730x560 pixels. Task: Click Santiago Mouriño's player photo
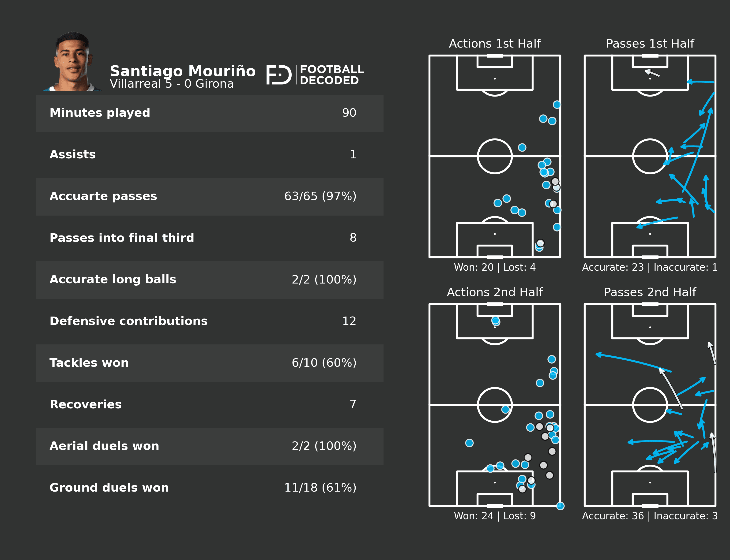(73, 62)
